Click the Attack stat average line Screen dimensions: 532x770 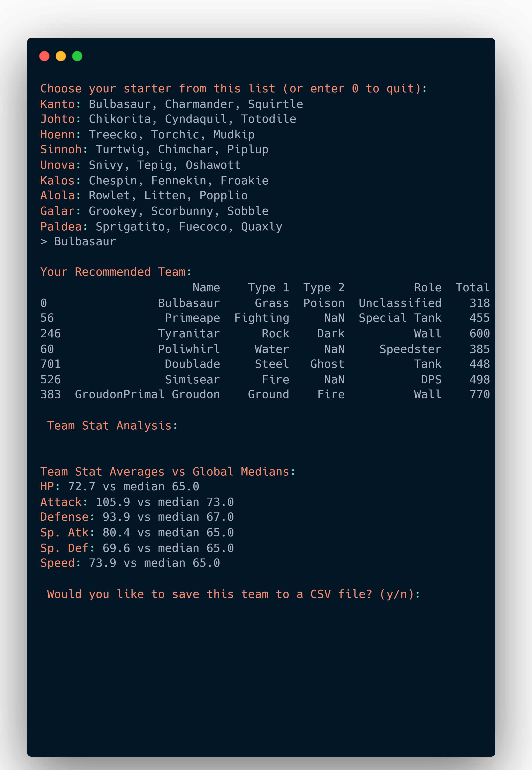(137, 502)
